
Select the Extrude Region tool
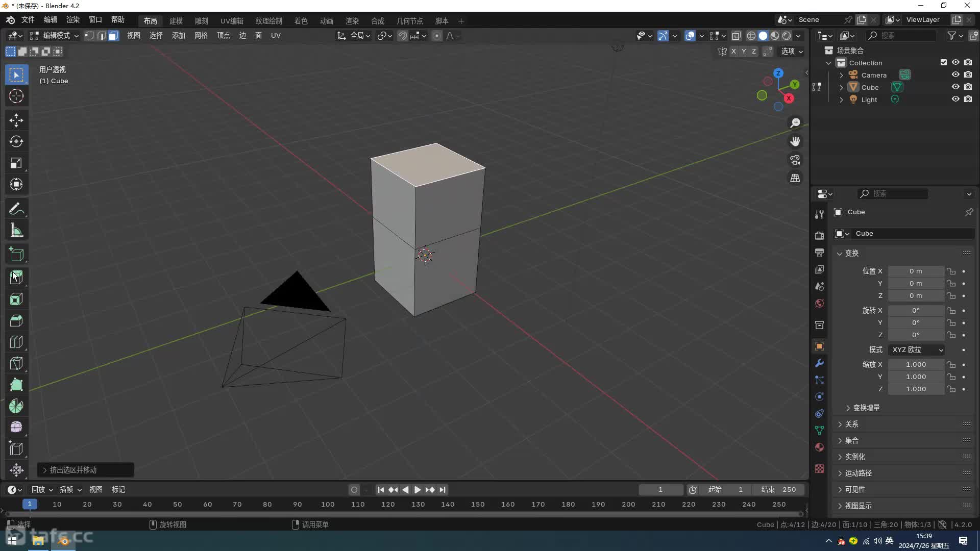16,278
